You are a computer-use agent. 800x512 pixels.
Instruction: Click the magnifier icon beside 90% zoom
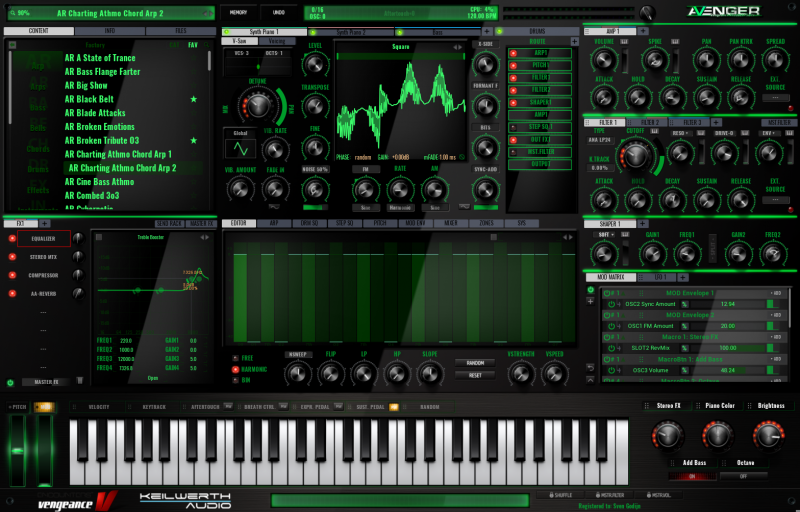coord(12,13)
